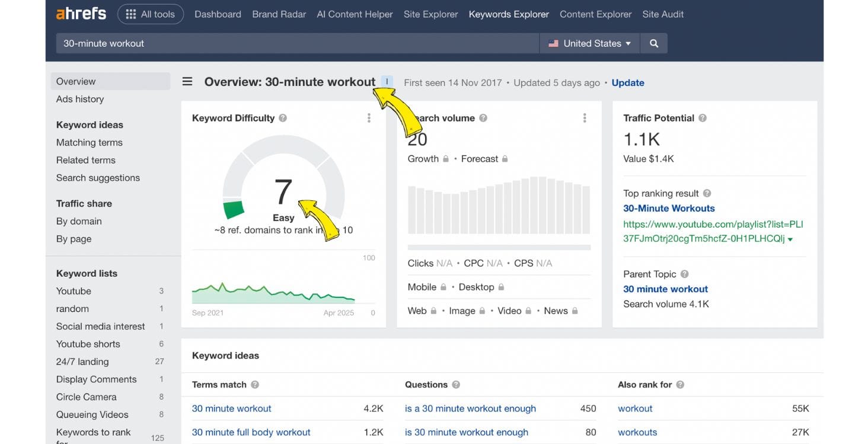Image resolution: width=868 pixels, height=444 pixels.
Task: Open the Search volume three-dot menu
Action: tap(584, 117)
